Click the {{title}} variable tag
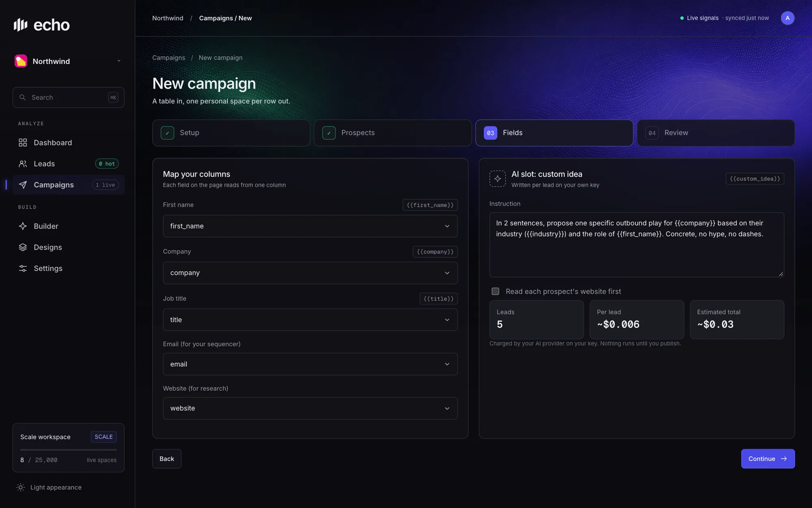Screen dimensions: 812x508 pos(438,299)
